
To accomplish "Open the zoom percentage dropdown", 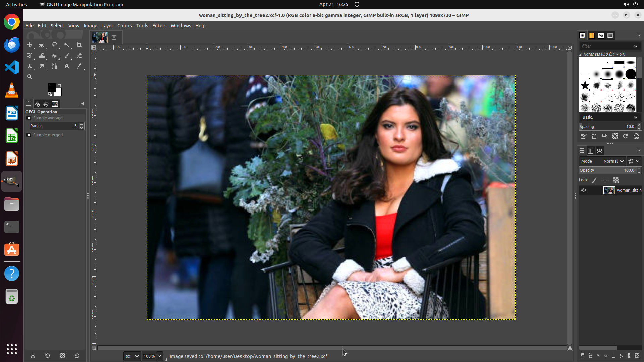I will pos(159,356).
